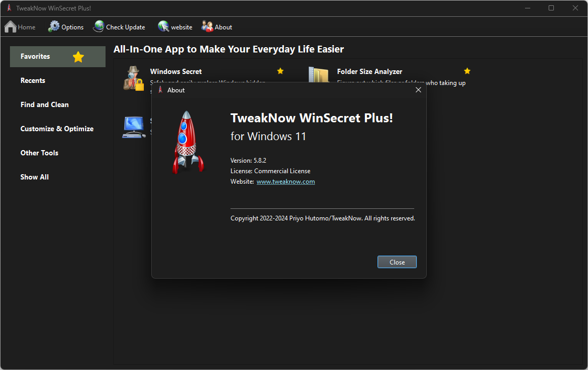588x370 pixels.
Task: Click the Options label in toolbar
Action: coord(72,27)
